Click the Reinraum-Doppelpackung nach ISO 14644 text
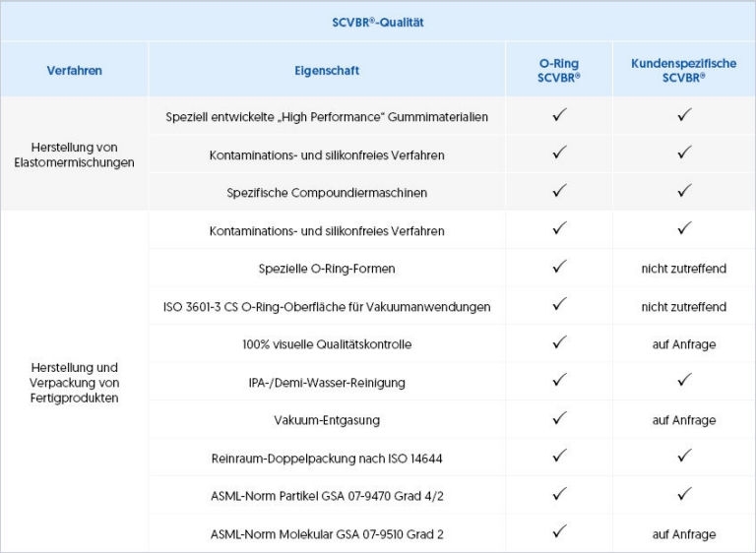The image size is (756, 553). tap(327, 458)
